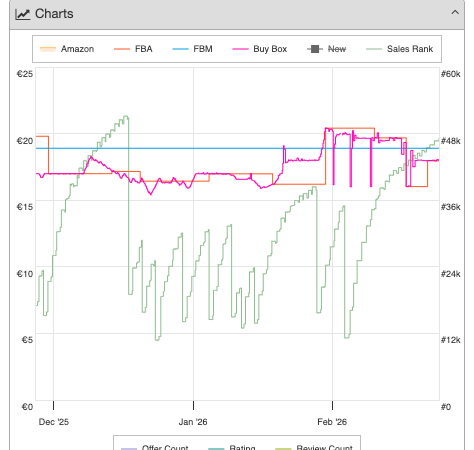Click the New series square marker

[315, 49]
